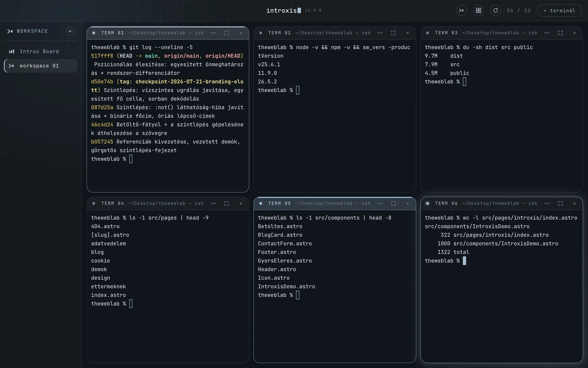This screenshot has height=368, width=588.
Task: Close the TERM 06 panel
Action: [x=575, y=203]
